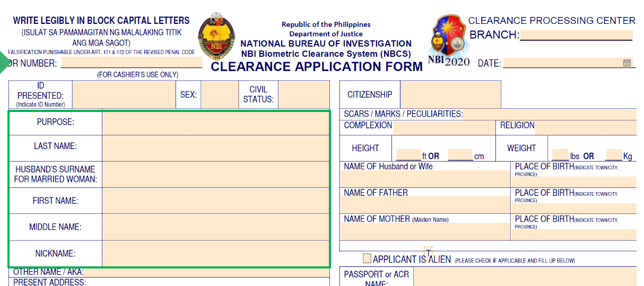Click the CITIZENSHIP input field
Screen dimensions: 644x286
(450, 94)
